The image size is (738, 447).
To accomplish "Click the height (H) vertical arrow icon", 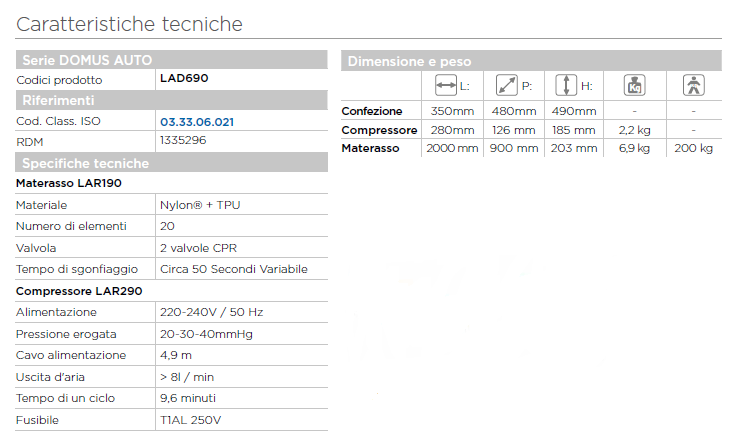I will 566,86.
